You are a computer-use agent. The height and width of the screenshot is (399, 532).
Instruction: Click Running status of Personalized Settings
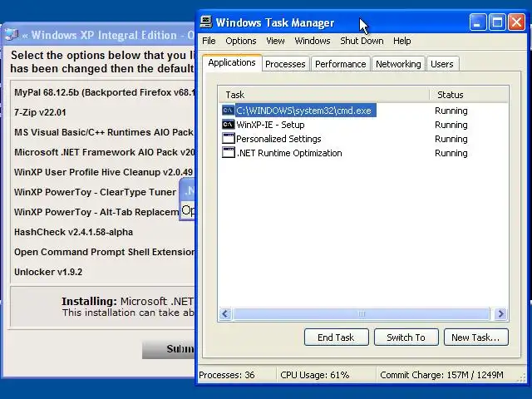tap(451, 139)
